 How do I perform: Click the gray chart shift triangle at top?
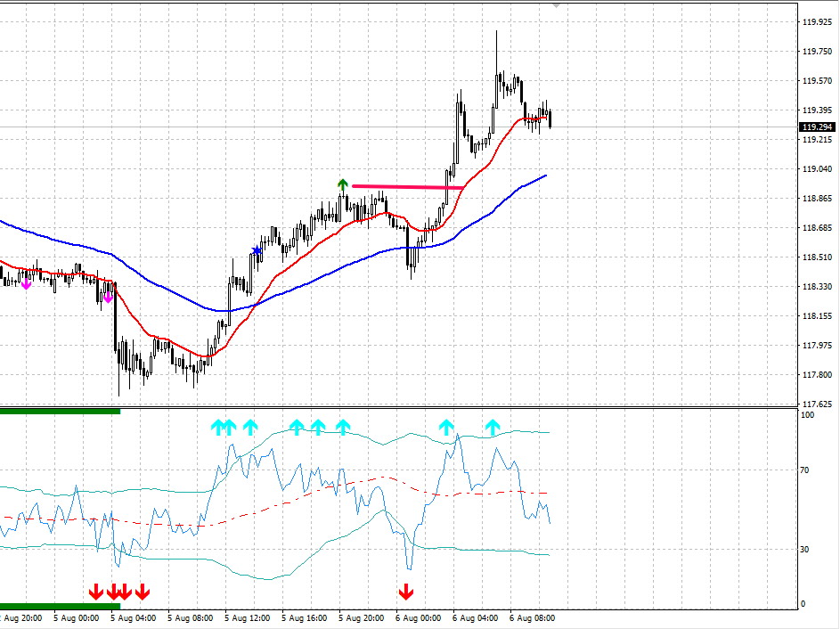[x=557, y=5]
